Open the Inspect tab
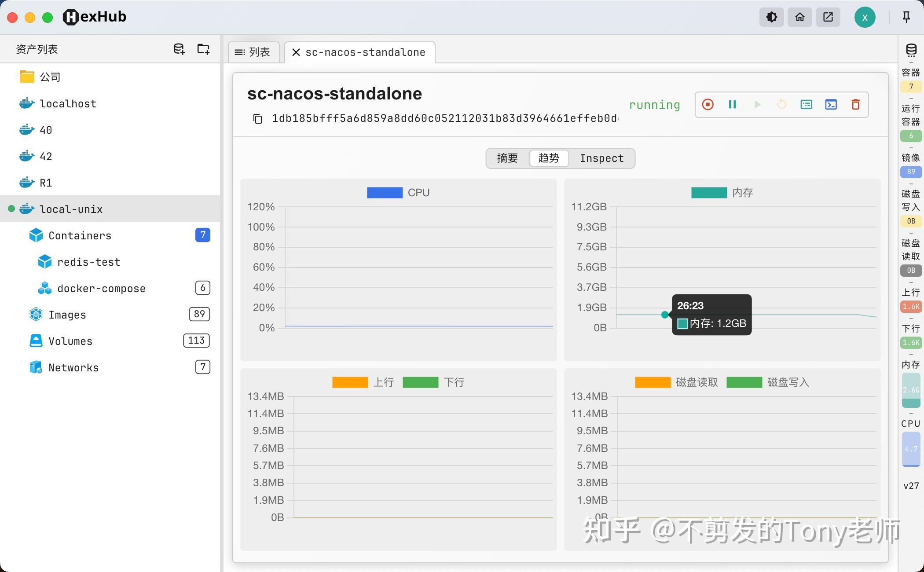The image size is (924, 572). pyautogui.click(x=601, y=158)
